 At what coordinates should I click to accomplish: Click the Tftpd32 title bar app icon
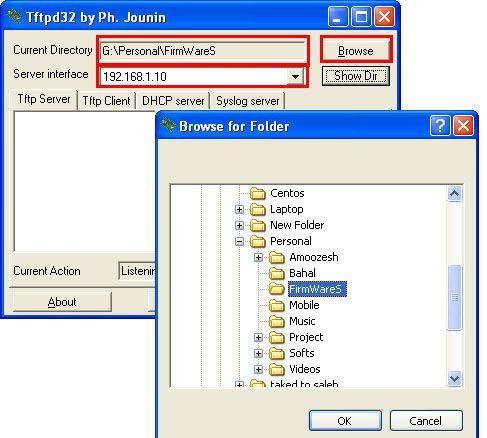(x=14, y=16)
